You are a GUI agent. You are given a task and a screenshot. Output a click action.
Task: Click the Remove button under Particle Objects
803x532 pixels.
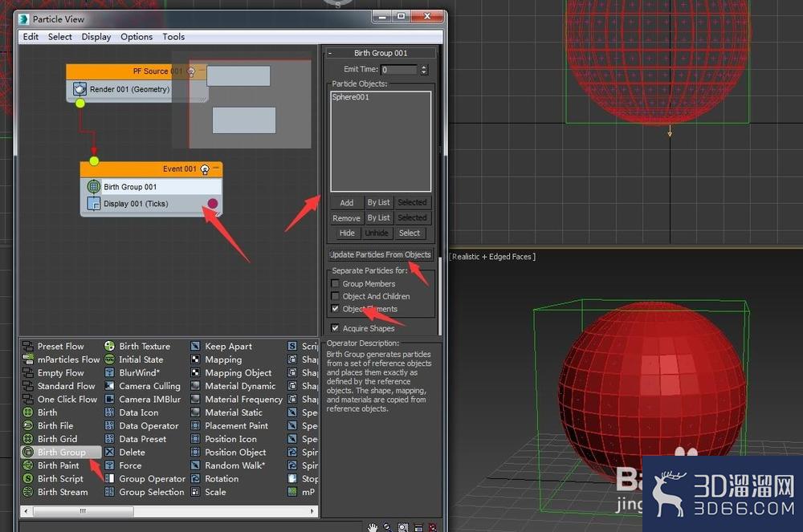click(346, 217)
